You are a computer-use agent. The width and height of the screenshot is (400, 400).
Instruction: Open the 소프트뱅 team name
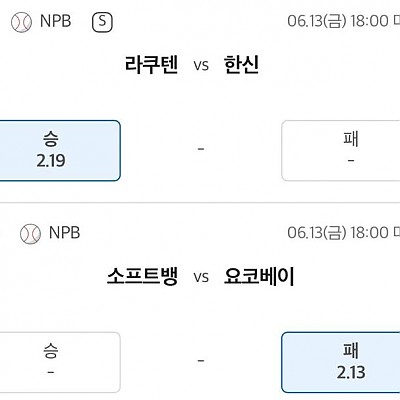tap(142, 276)
